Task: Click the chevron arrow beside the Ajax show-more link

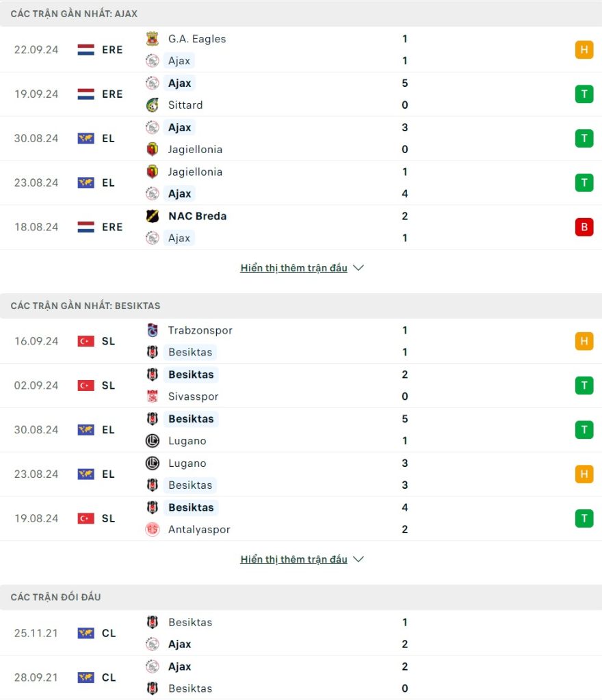Action: click(x=358, y=268)
